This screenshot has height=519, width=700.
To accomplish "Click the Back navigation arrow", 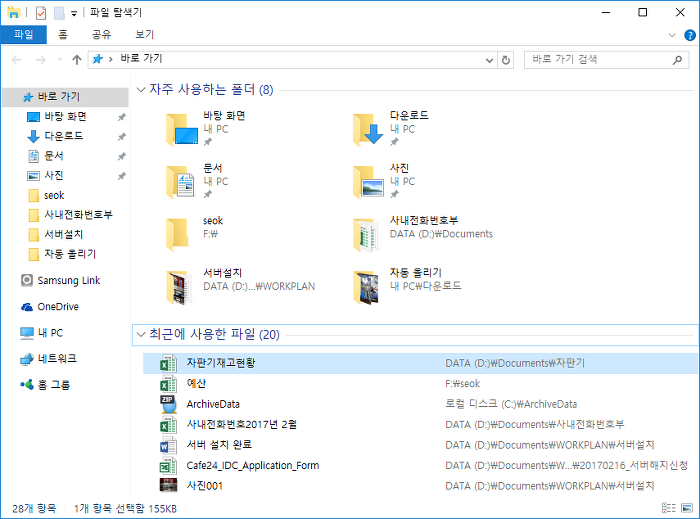I will [17, 60].
